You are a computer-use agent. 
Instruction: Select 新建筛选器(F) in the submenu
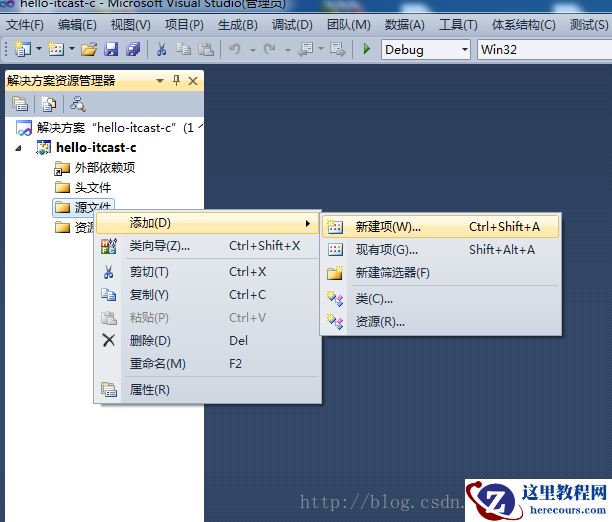click(441, 273)
